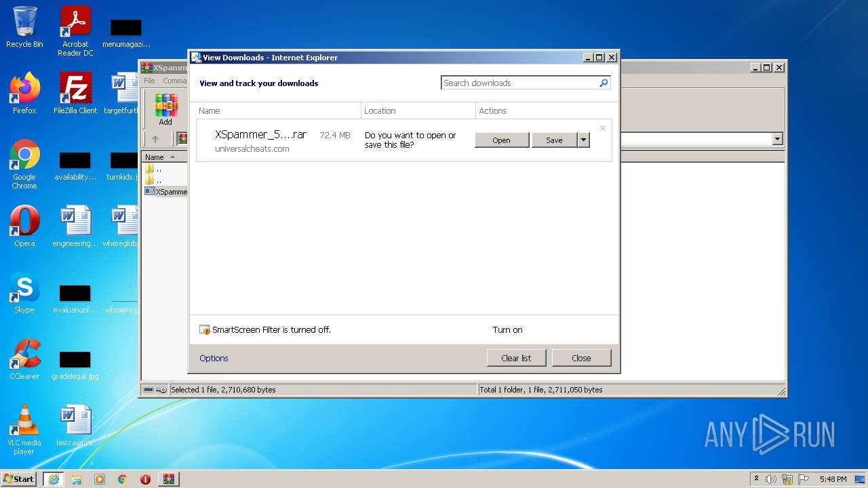
Task: Sort WinRAR list by Name header
Action: pos(164,157)
